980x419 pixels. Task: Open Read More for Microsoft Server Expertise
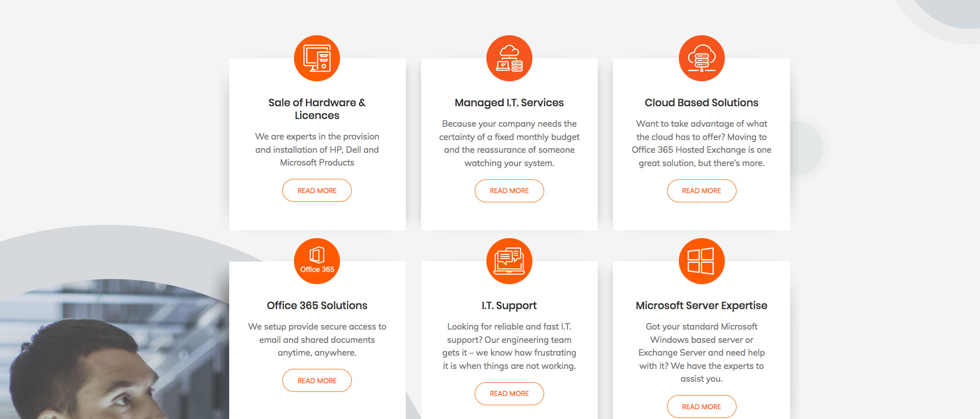702,407
